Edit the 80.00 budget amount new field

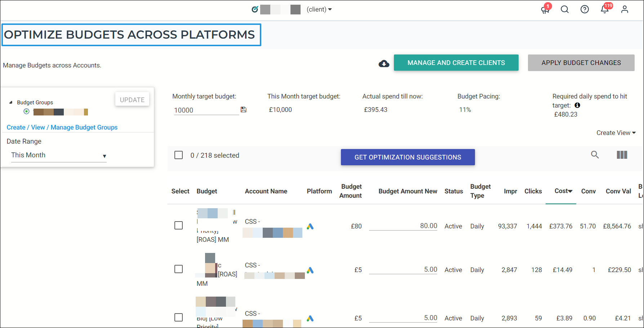click(x=403, y=226)
